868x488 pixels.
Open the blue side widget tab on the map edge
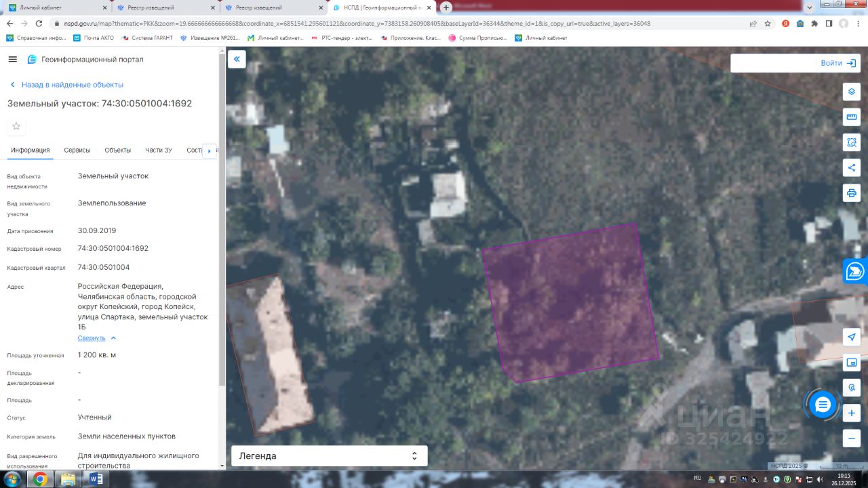(856, 271)
